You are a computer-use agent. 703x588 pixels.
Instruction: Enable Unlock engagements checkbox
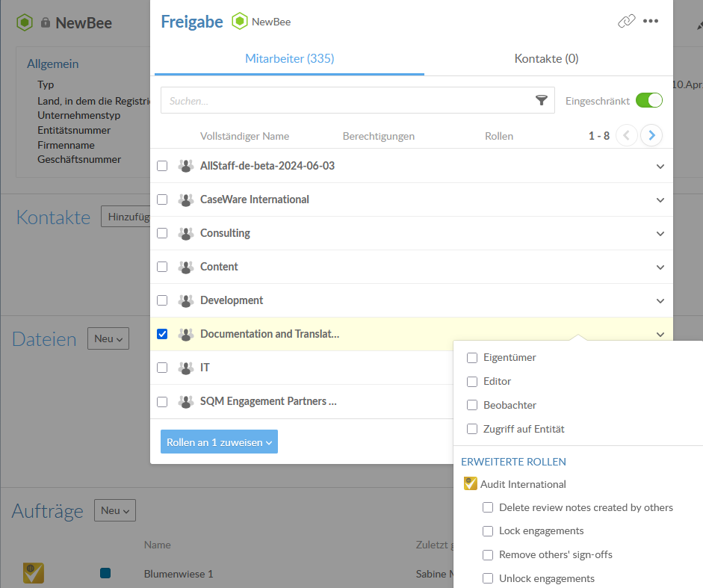(488, 578)
